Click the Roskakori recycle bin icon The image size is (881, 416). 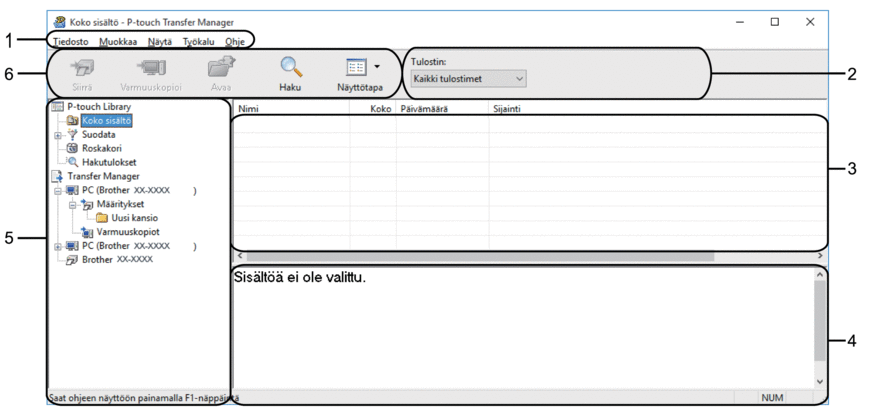point(73,148)
